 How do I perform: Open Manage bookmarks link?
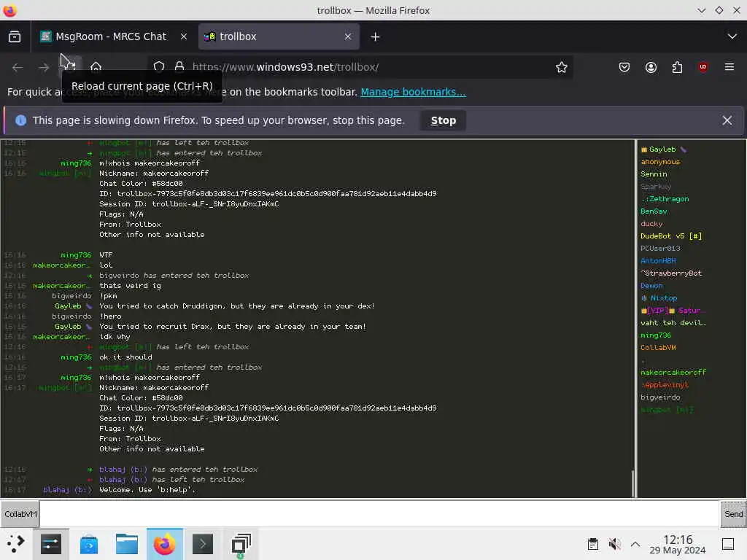point(413,92)
